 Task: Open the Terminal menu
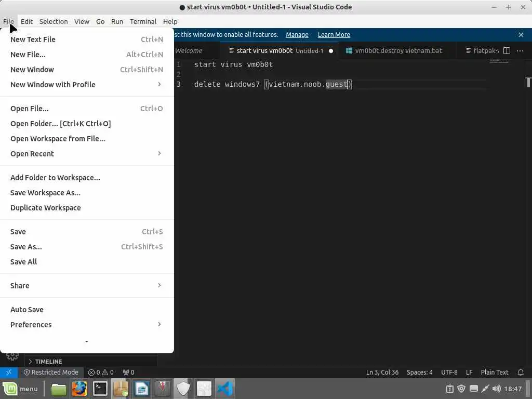(x=143, y=21)
